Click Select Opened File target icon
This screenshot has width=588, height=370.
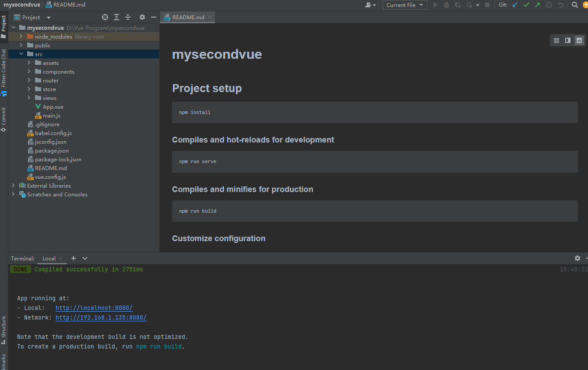[x=105, y=17]
